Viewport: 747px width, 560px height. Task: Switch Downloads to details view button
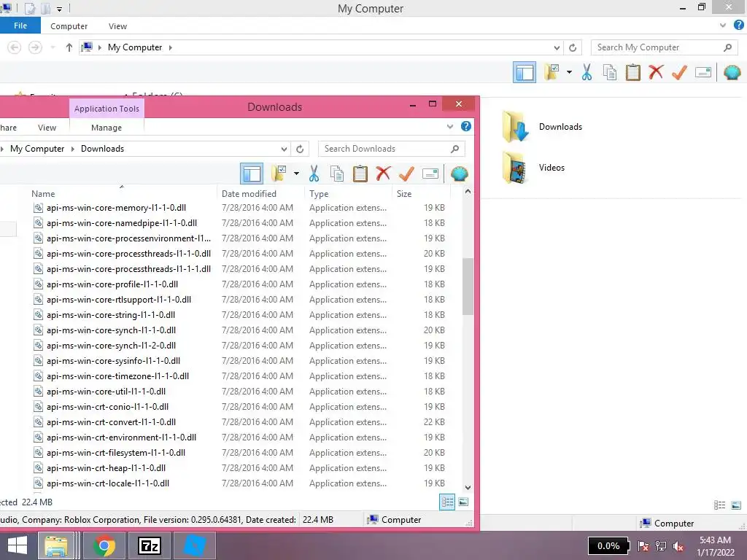tap(447, 502)
